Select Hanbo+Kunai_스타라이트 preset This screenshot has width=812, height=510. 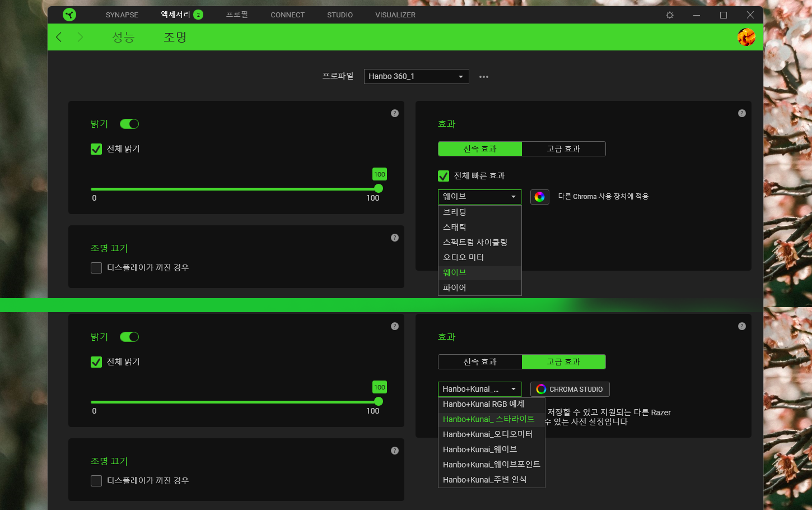coord(492,419)
